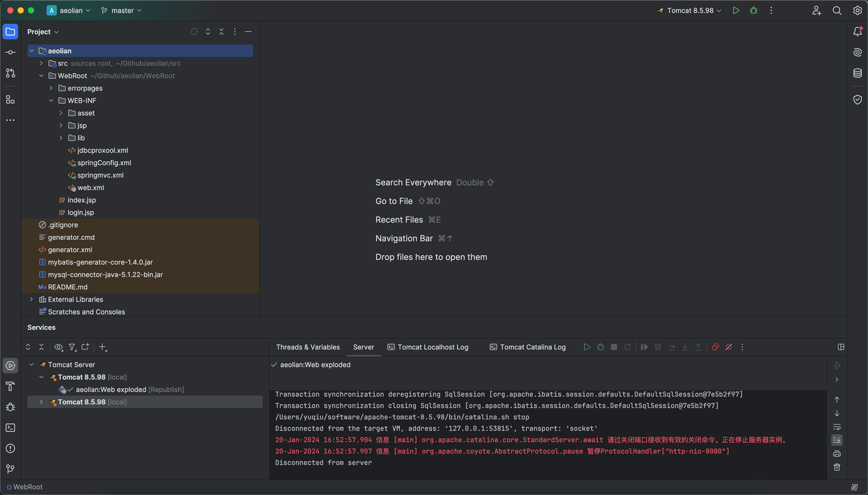Switch to Server tab
The height and width of the screenshot is (495, 868).
point(364,347)
